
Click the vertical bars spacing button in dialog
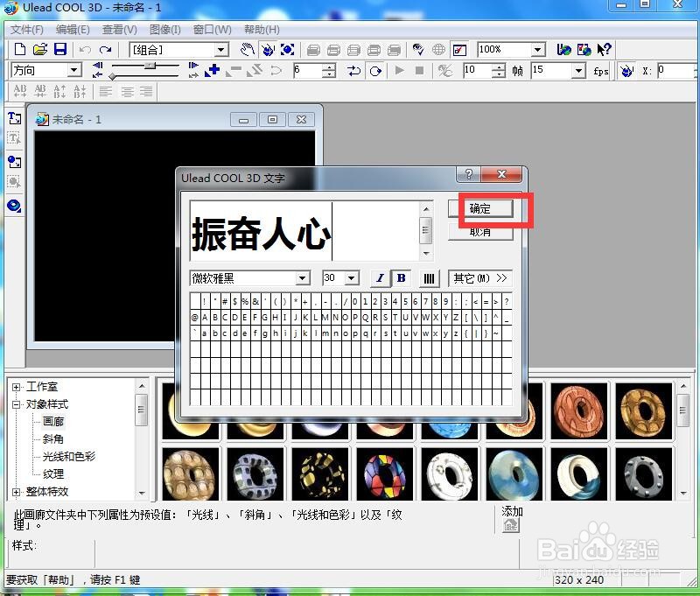coord(429,278)
